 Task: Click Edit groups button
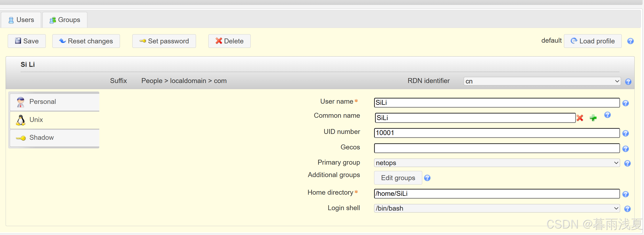tap(398, 178)
